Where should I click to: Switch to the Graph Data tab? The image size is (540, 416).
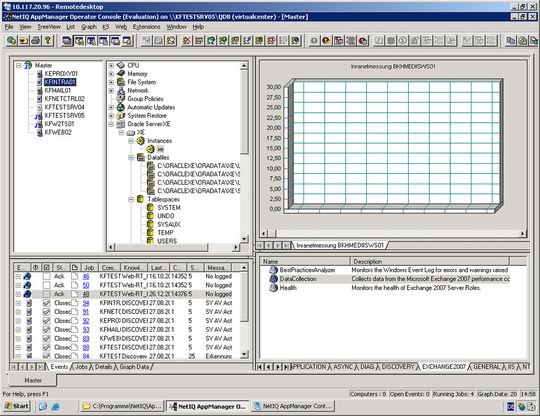pos(134,367)
